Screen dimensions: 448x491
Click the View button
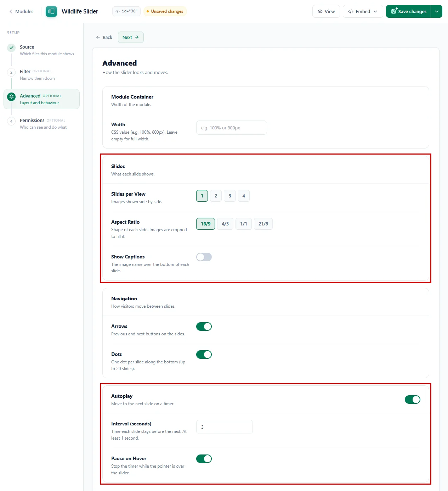326,11
